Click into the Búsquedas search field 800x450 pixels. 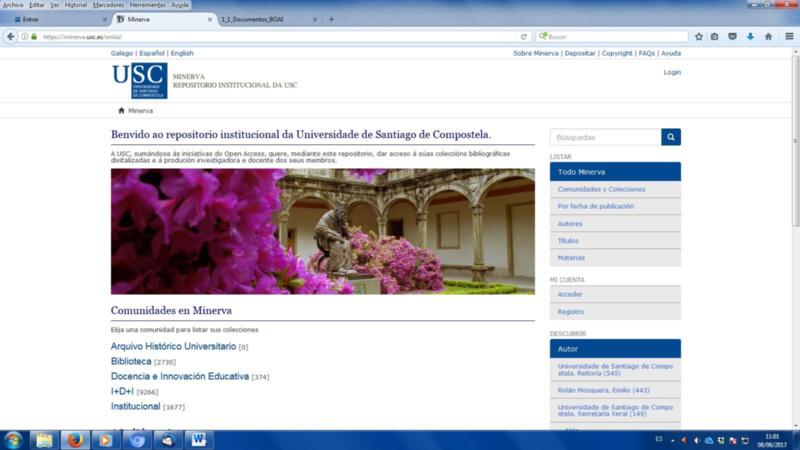click(x=604, y=137)
